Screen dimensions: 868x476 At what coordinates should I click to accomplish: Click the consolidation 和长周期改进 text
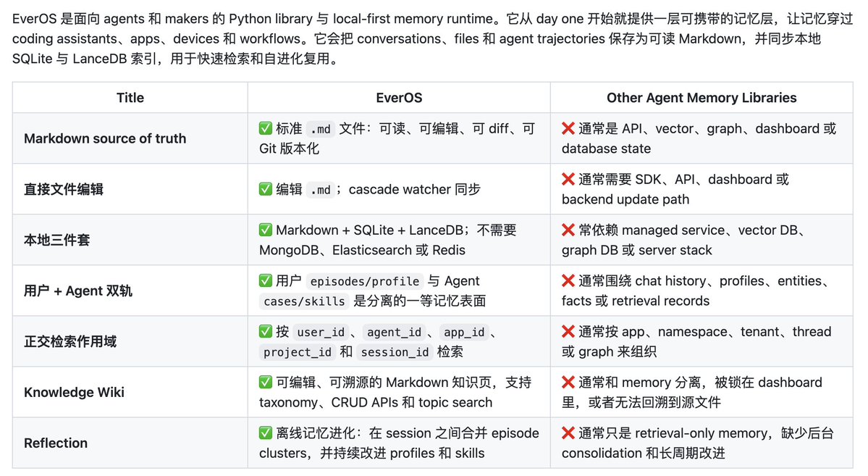click(644, 454)
